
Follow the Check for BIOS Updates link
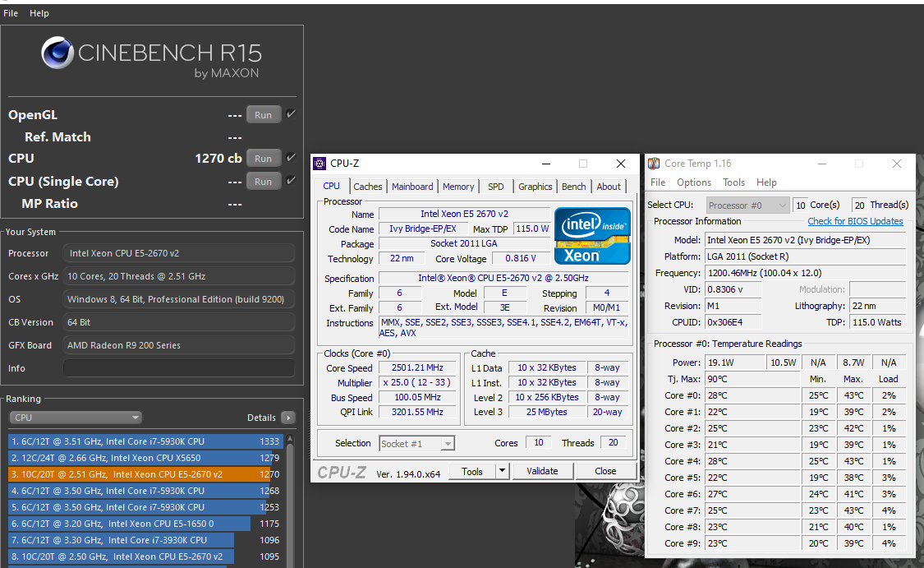(x=855, y=221)
